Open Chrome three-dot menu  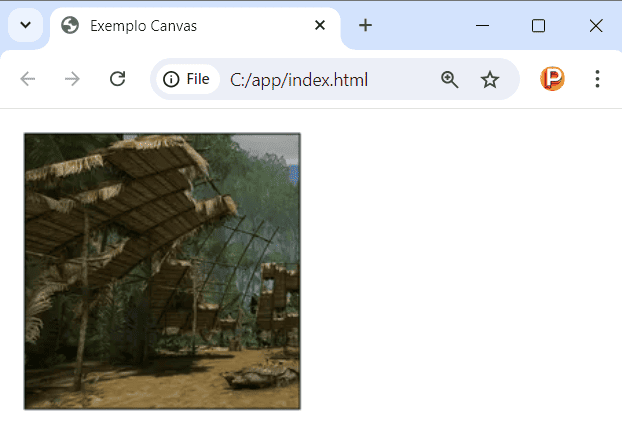597,79
